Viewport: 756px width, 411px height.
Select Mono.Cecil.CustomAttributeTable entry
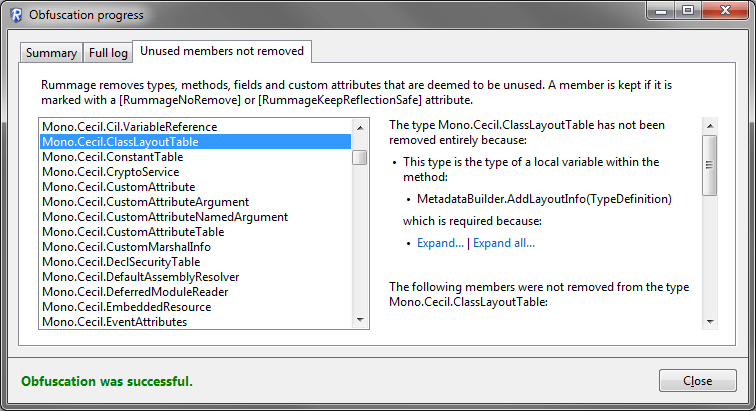[x=195, y=232]
